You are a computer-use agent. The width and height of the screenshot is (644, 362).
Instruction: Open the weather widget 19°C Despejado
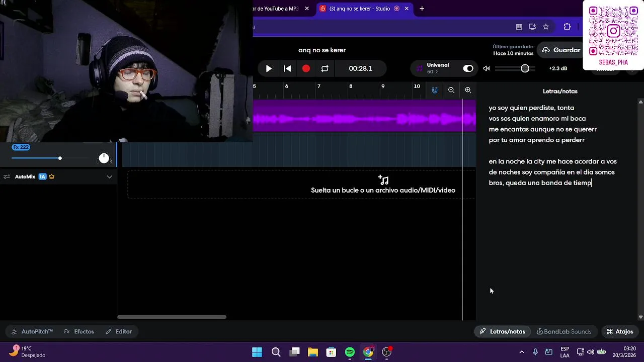point(28,351)
